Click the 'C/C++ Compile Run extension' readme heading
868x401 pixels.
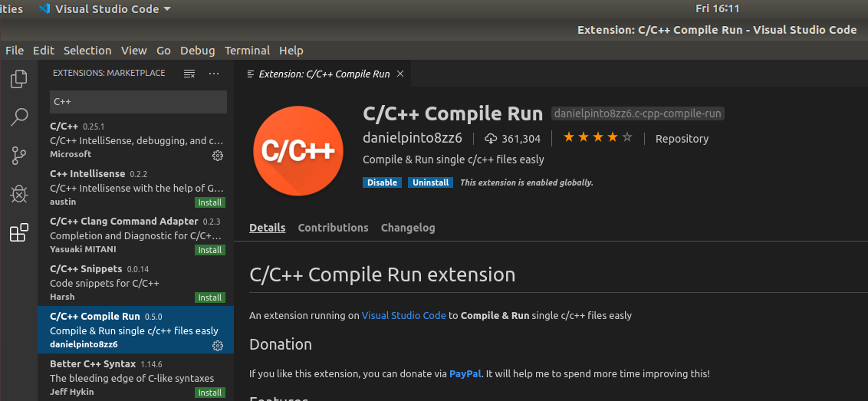pyautogui.click(x=382, y=274)
